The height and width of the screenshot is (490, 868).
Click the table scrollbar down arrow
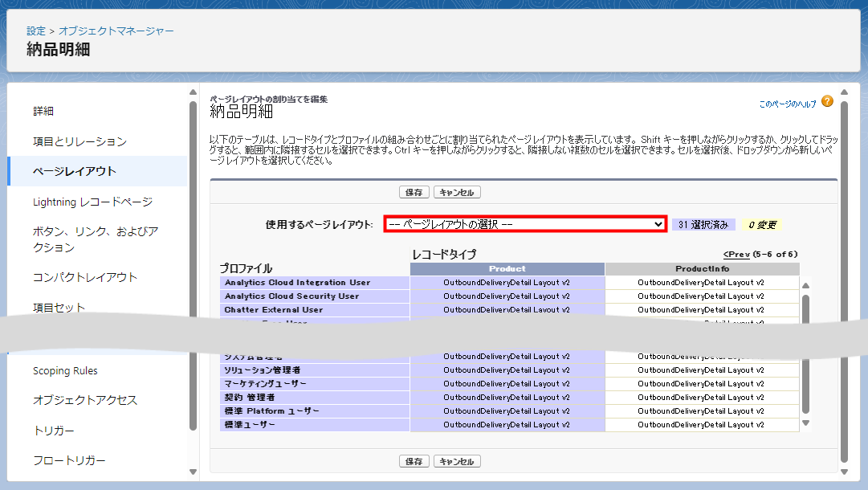click(x=806, y=423)
